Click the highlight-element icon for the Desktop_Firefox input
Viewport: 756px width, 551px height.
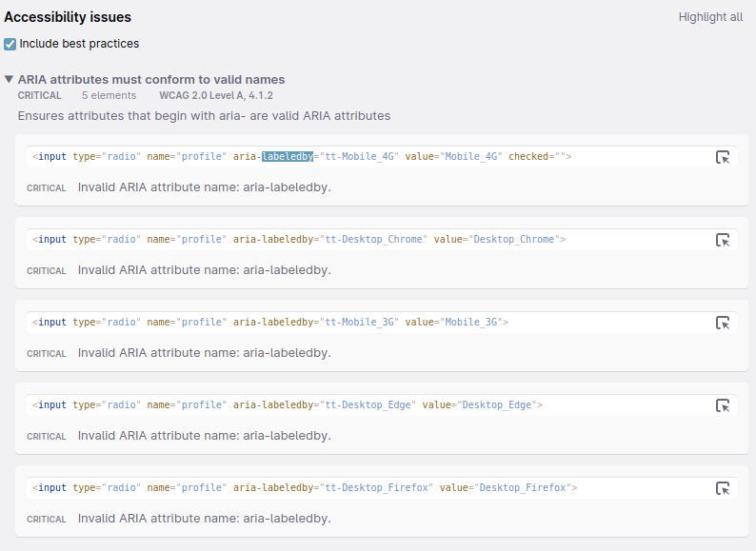click(723, 488)
